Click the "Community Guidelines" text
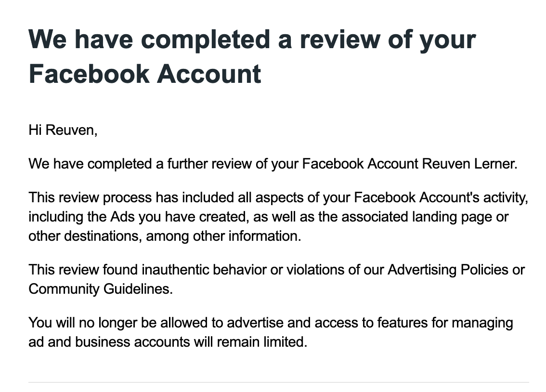 coord(99,289)
